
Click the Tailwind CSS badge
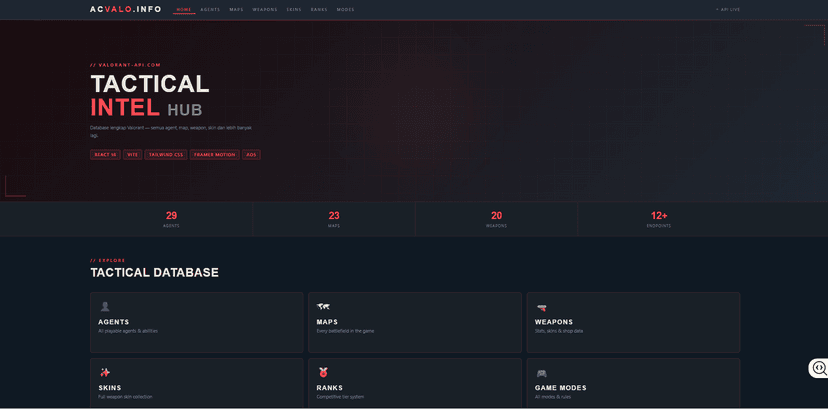click(166, 155)
